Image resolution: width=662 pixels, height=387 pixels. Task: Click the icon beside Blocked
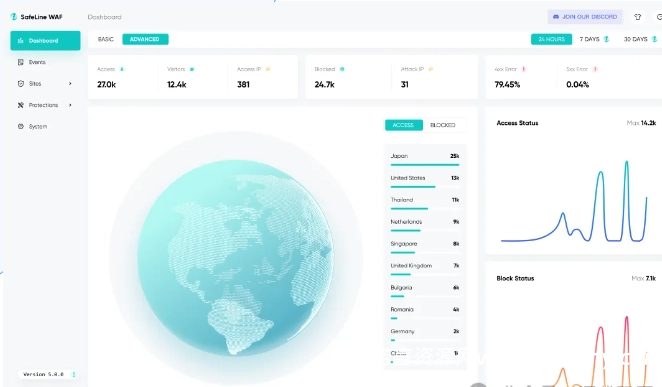342,69
